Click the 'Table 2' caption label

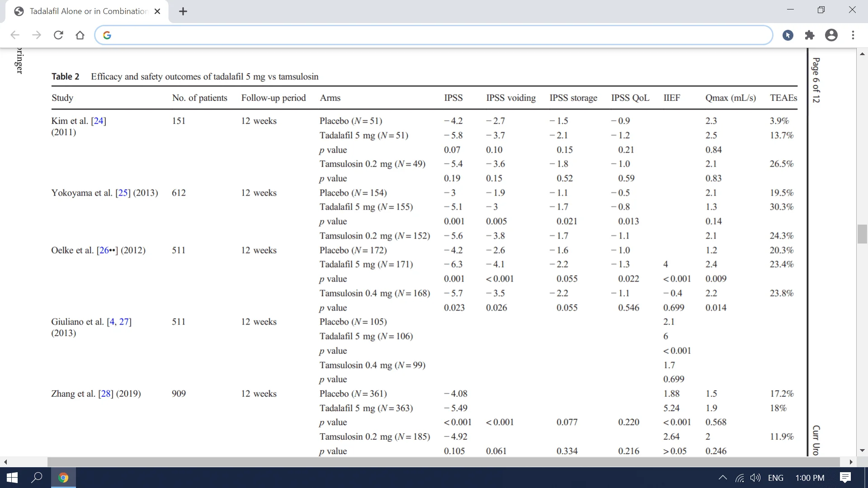pyautogui.click(x=65, y=76)
